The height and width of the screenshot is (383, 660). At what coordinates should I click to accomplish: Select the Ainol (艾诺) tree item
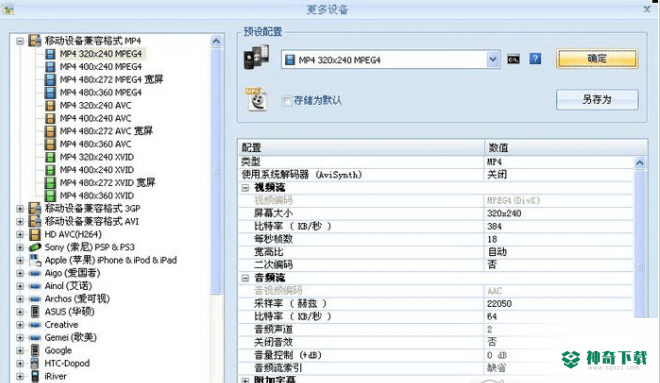pyautogui.click(x=68, y=286)
